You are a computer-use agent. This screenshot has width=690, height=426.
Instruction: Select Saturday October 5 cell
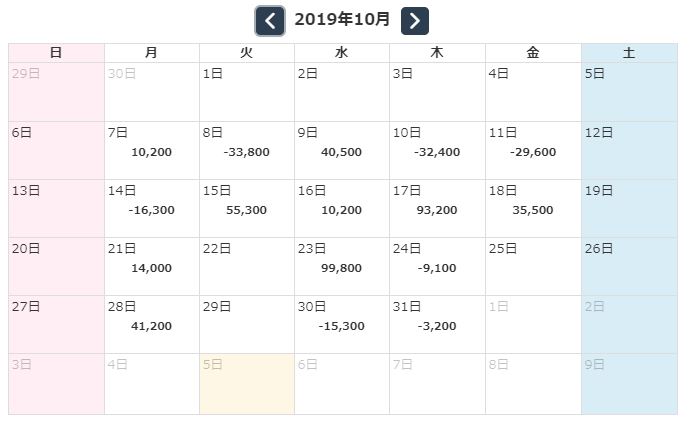tap(629, 92)
